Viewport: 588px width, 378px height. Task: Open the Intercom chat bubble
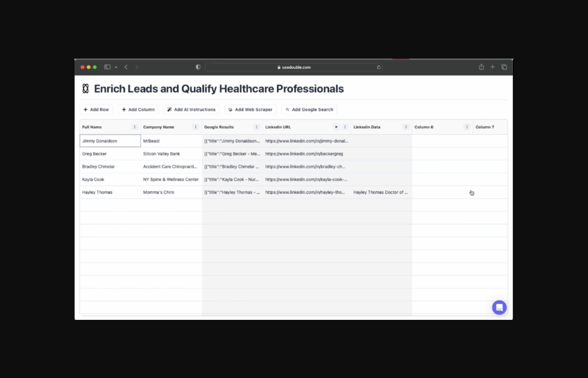(499, 308)
